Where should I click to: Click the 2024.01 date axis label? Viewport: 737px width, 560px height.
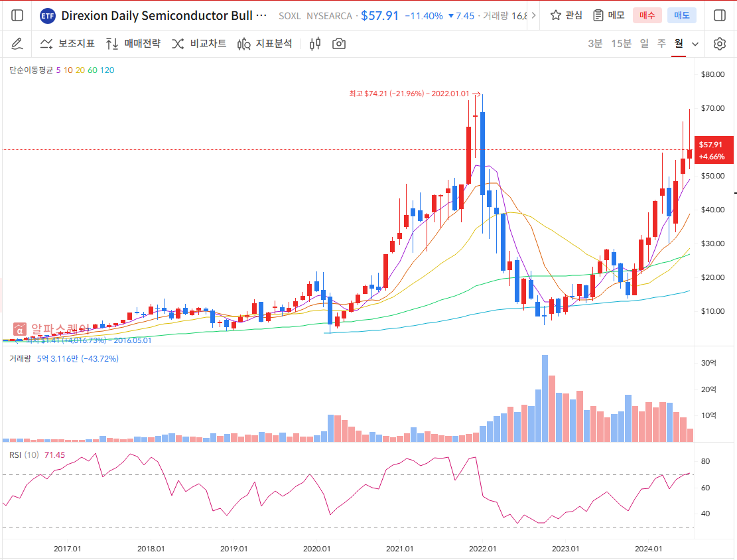coord(649,549)
